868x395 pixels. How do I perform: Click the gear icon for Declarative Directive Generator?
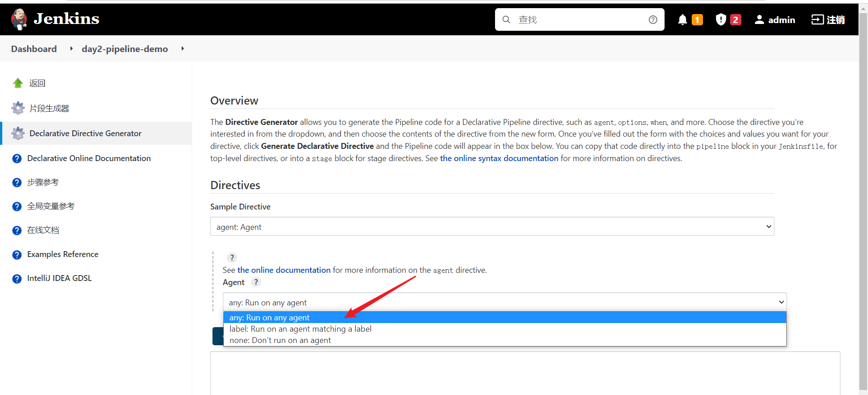click(18, 133)
